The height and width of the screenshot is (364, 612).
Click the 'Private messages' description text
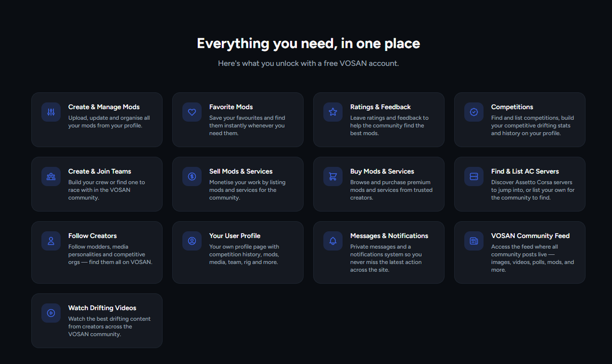coord(386,258)
